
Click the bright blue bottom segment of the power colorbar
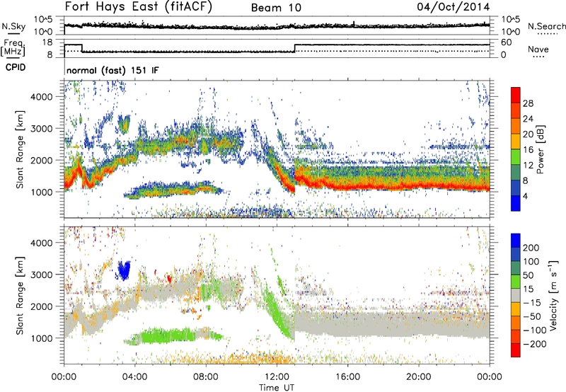516,203
